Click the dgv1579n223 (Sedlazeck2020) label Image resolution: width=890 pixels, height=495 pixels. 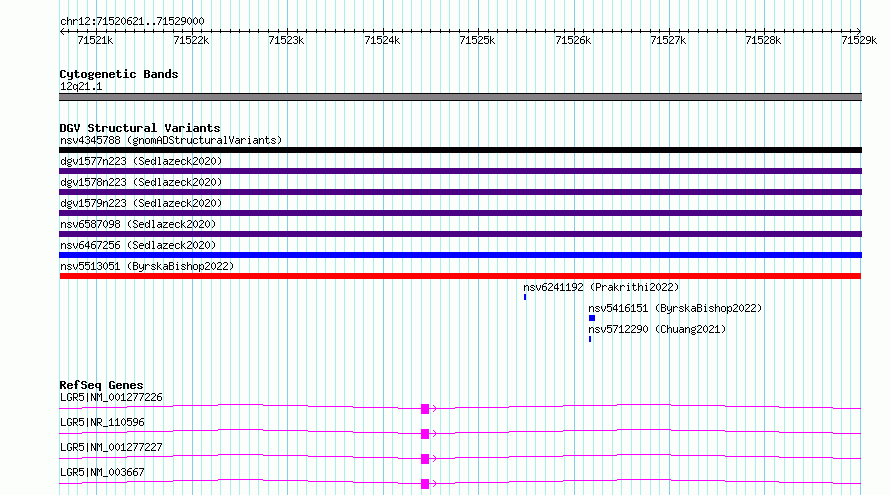pyautogui.click(x=141, y=203)
